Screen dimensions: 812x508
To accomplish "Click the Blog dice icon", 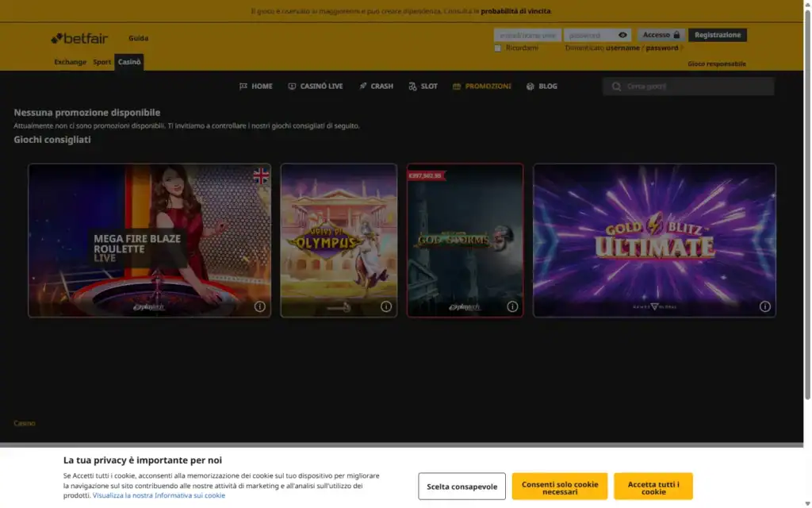I will coord(530,86).
